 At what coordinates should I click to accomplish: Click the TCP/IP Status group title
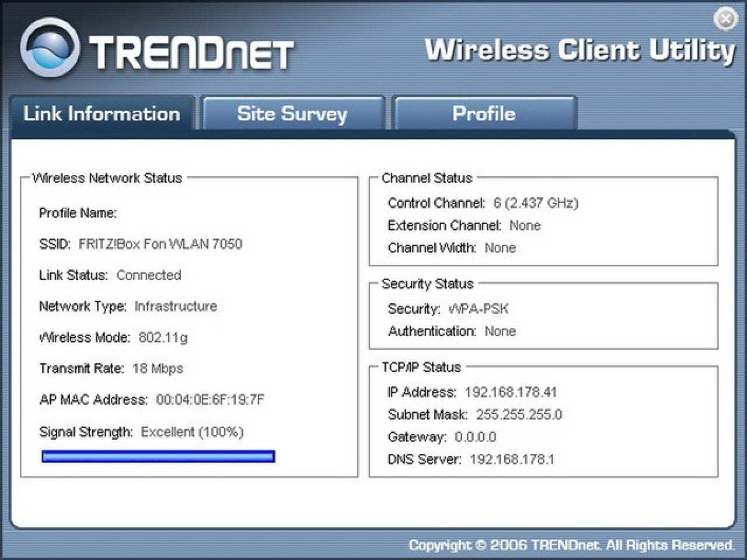pyautogui.click(x=421, y=367)
